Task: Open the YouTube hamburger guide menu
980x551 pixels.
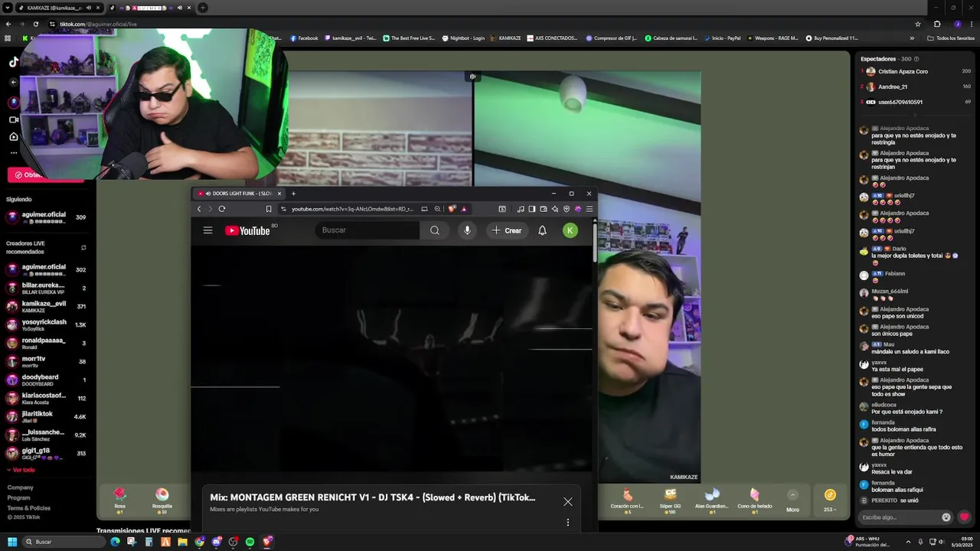Action: click(x=207, y=230)
